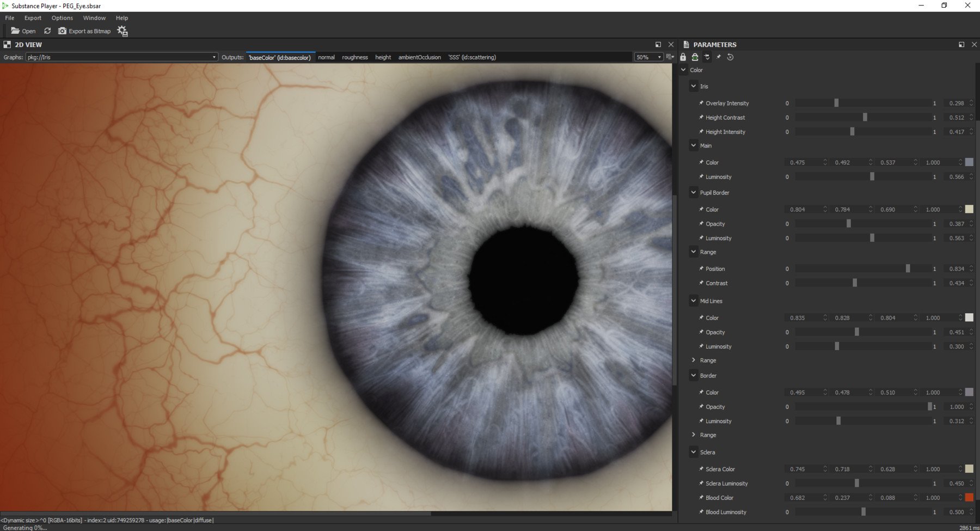Viewport: 980px width, 531px height.
Task: Click the pin icon beside Mid Lines Opacity
Action: 701,332
